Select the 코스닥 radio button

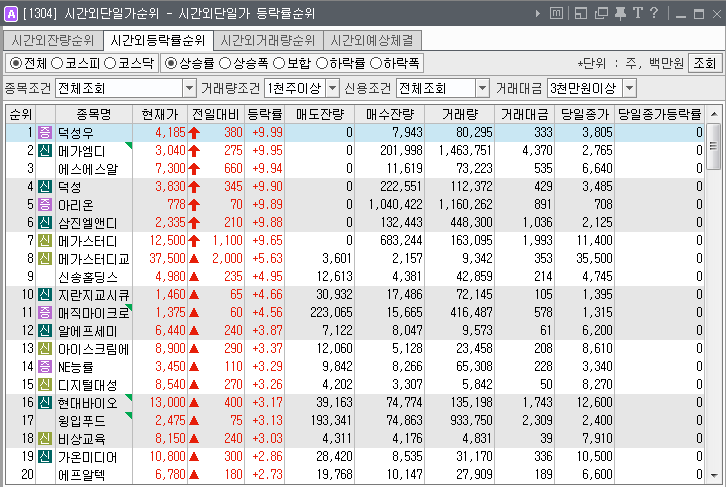110,63
